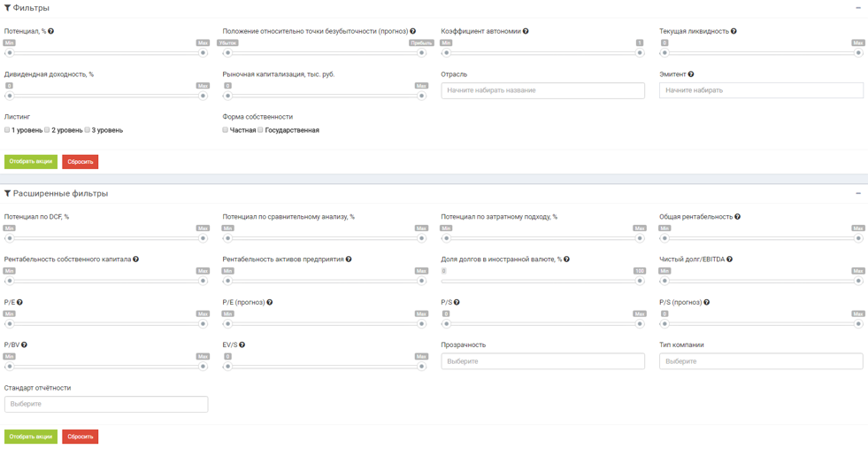Click help icon next to Эмитент

(691, 74)
